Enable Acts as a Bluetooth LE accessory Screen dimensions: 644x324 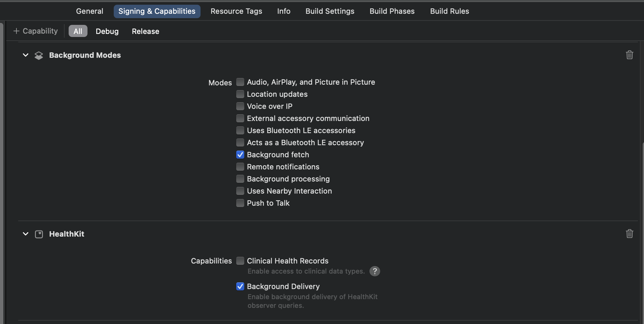point(240,143)
